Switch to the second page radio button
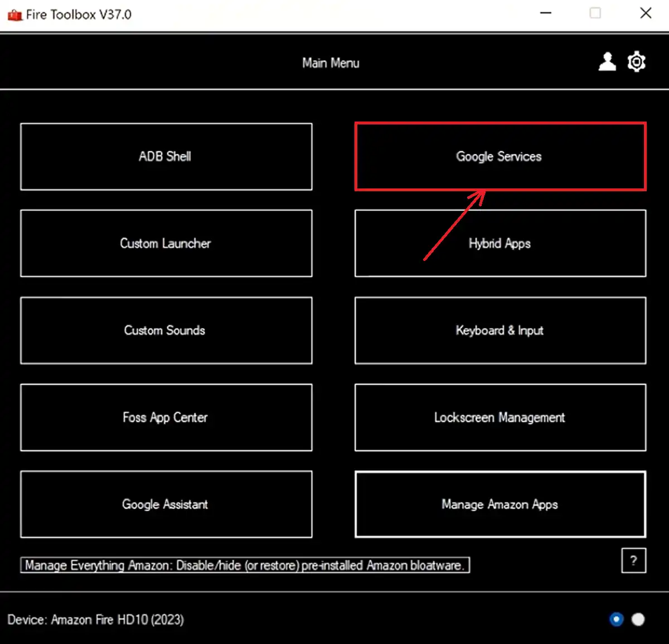Viewport: 669px width, 644px height. (638, 619)
